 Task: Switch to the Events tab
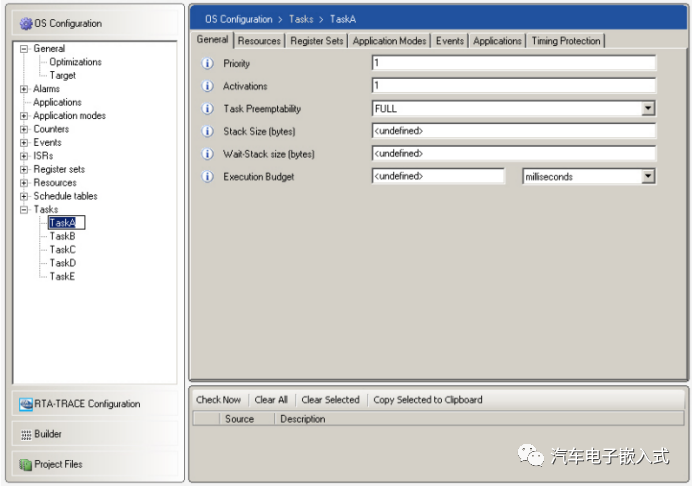(450, 41)
